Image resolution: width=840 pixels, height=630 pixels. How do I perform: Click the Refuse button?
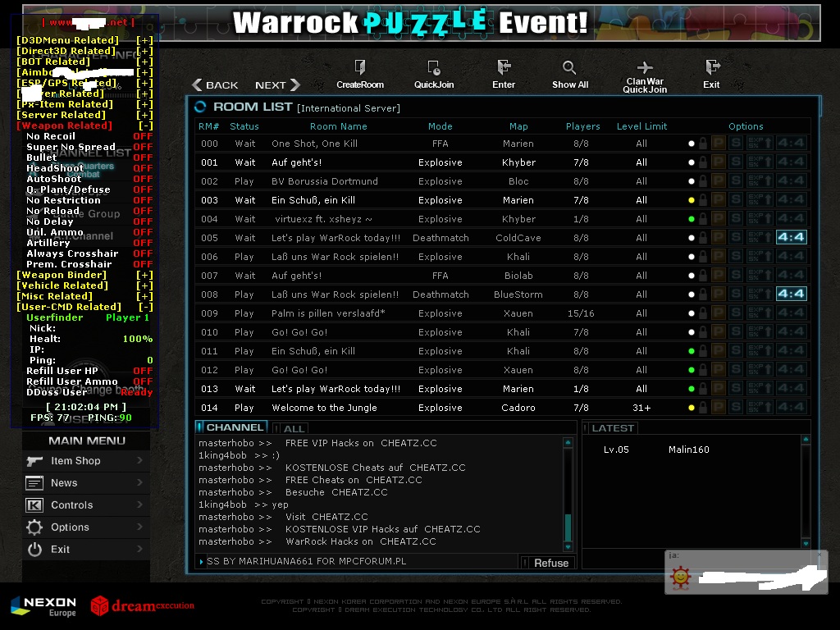coord(547,563)
